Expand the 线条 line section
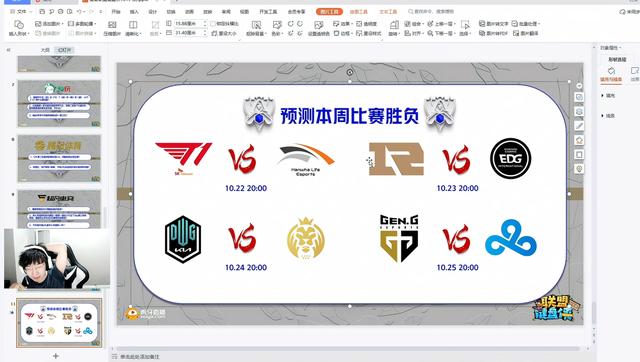 click(608, 116)
